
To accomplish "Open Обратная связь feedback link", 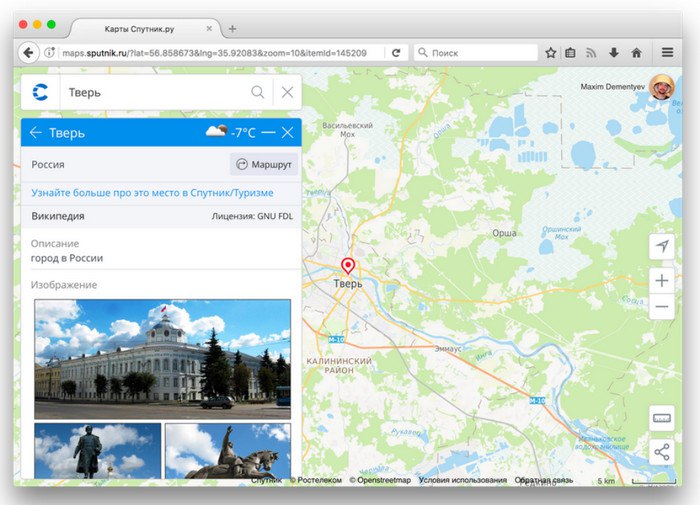I will (x=543, y=480).
